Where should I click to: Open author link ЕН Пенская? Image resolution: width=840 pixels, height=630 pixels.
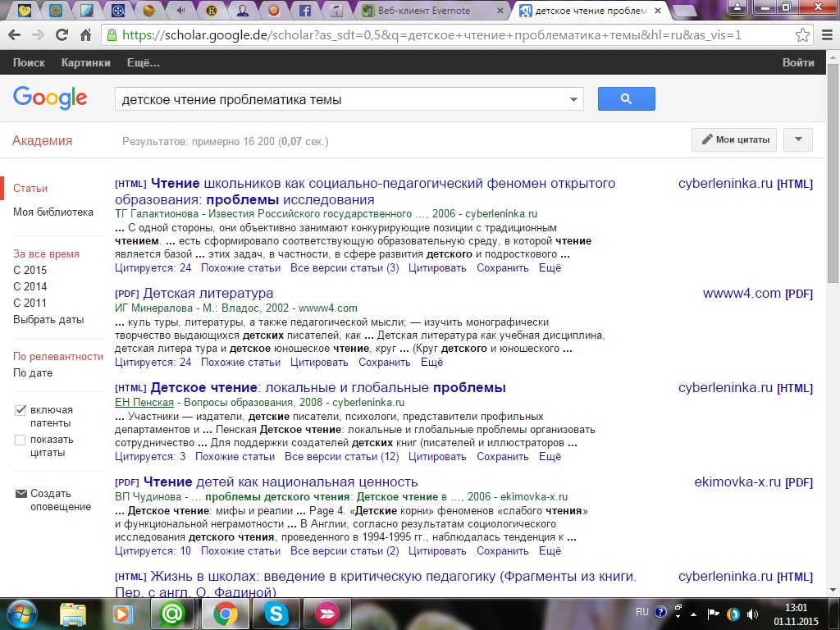[144, 402]
